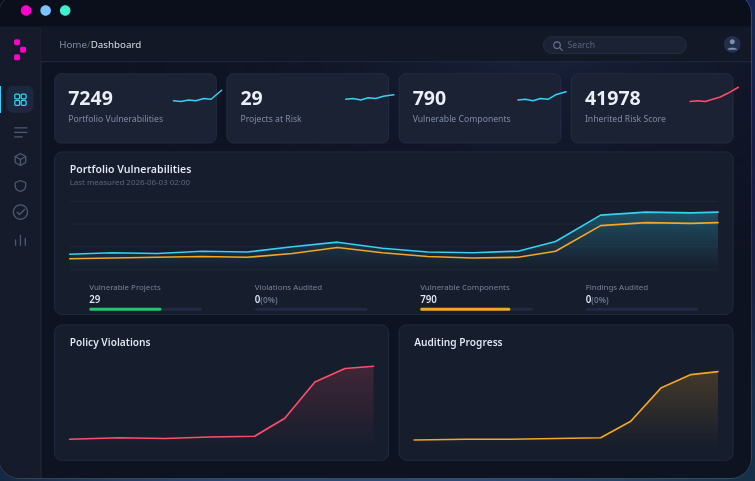Click sparkline in Projects at Risk card
The image size is (755, 481).
(x=370, y=97)
